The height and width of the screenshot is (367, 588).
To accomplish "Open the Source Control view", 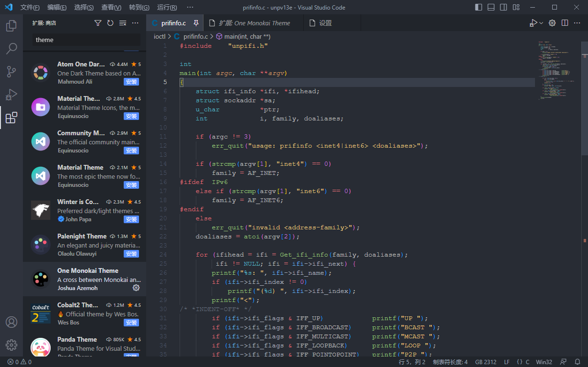I will (11, 72).
